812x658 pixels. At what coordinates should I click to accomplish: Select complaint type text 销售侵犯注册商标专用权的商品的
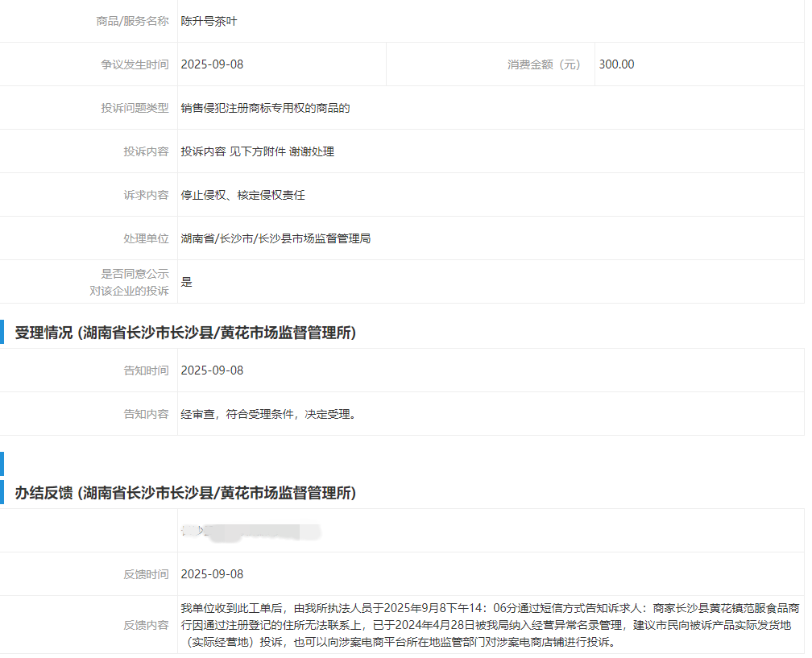click(265, 108)
